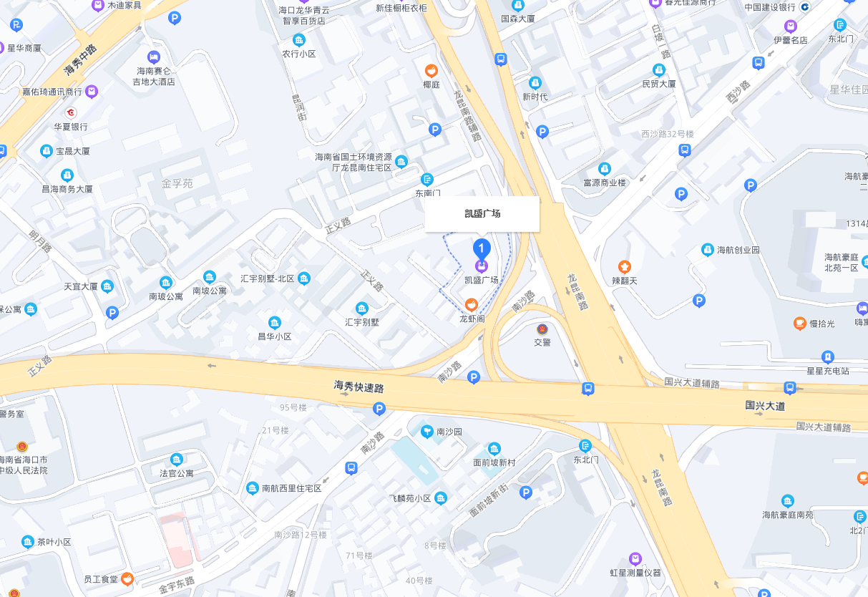
Task: Click the 海秀快速路 road label
Action: click(359, 387)
